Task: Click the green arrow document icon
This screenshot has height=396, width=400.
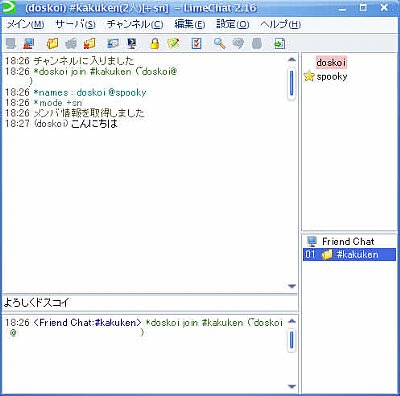Action: click(279, 43)
